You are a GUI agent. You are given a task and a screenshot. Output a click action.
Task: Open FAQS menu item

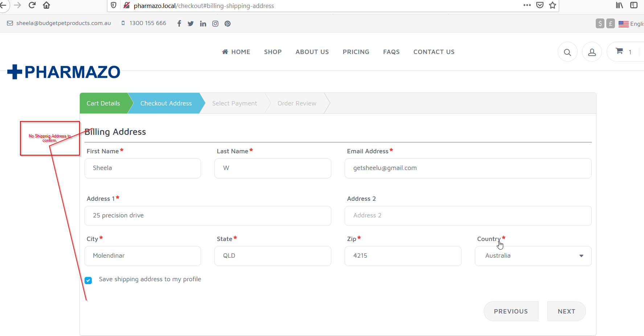391,52
